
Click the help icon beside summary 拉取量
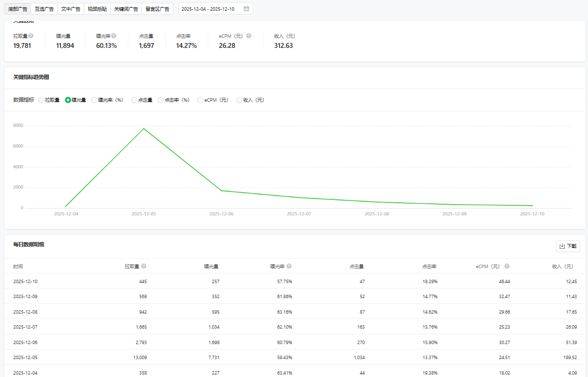pyautogui.click(x=31, y=36)
